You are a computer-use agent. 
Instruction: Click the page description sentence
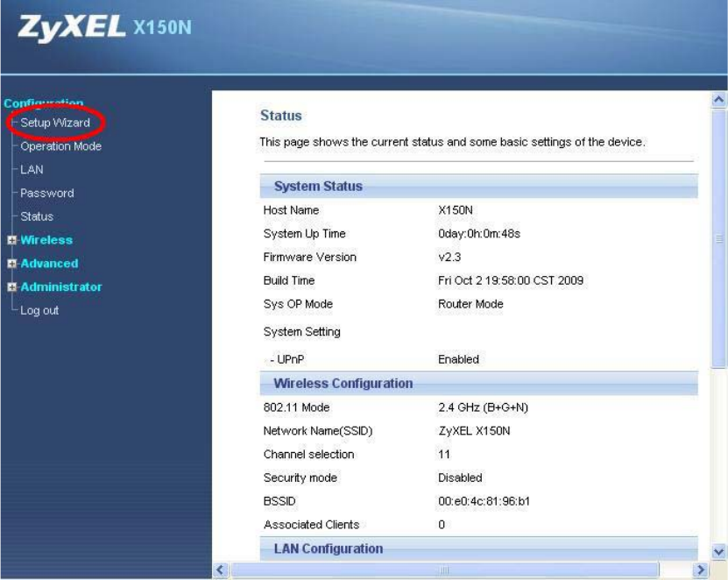coord(453,142)
